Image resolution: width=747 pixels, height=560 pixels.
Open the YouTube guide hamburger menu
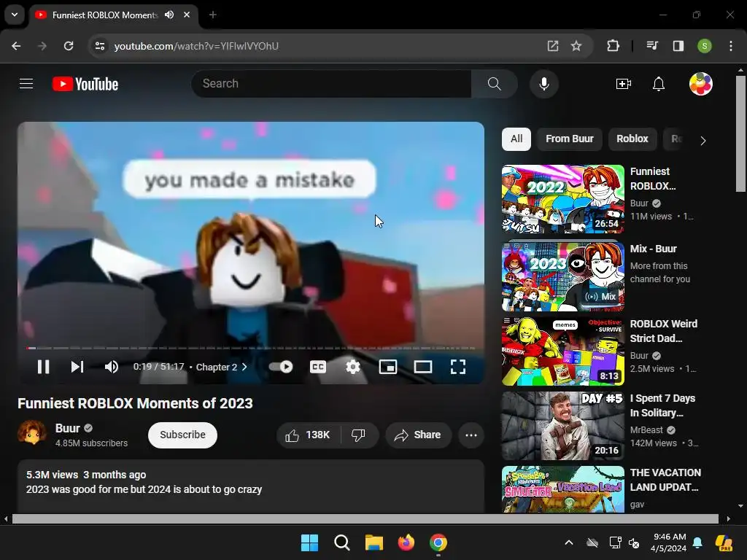[26, 84]
